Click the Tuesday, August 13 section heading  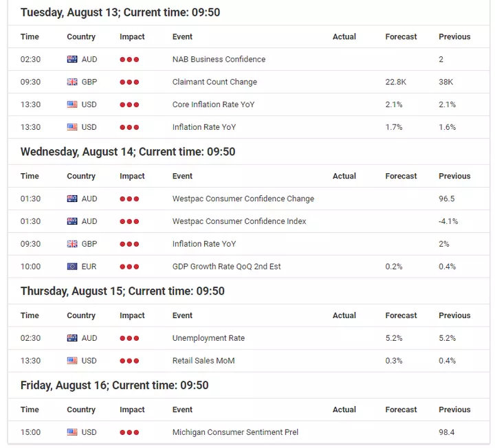click(x=120, y=12)
